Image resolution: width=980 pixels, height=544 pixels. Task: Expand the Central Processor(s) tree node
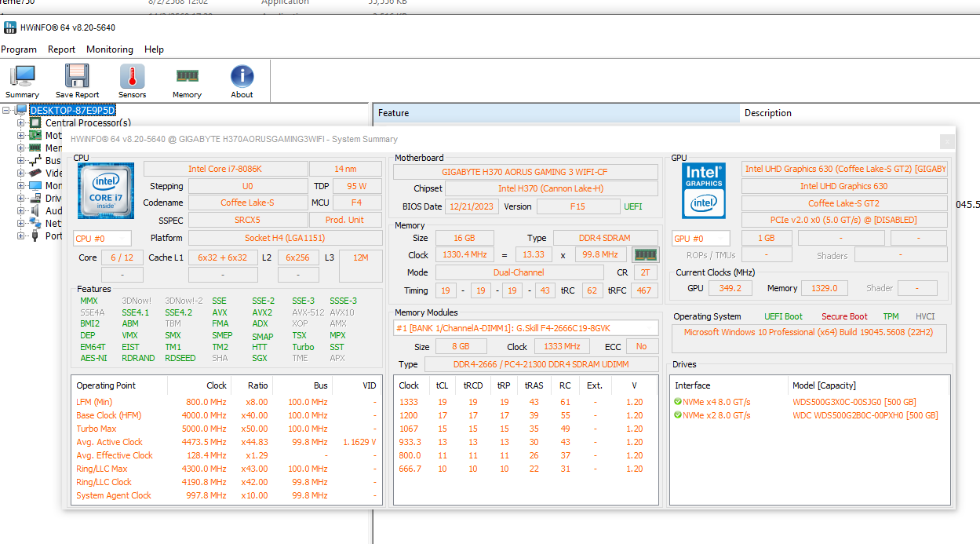(x=21, y=123)
